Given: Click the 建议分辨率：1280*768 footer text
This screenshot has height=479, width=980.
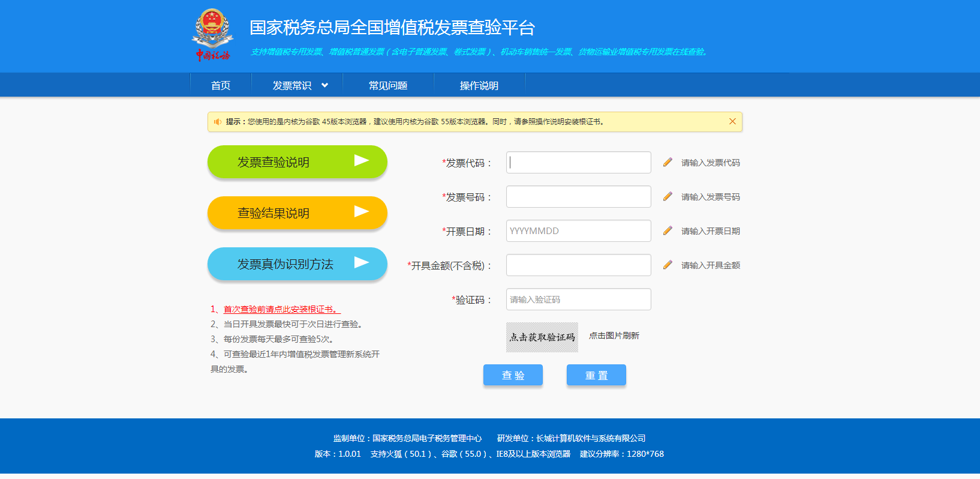Looking at the screenshot, I should tap(622, 454).
